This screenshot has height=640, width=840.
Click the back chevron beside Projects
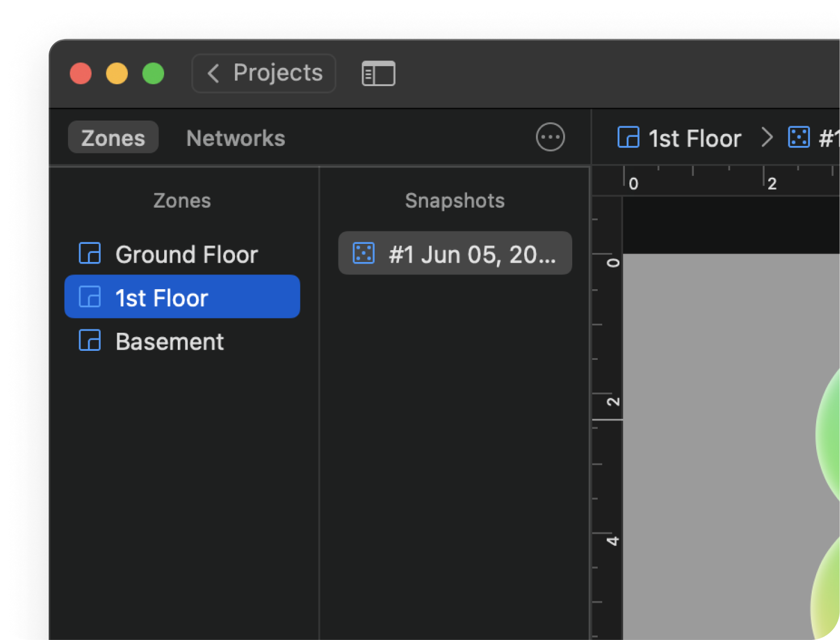pos(213,74)
